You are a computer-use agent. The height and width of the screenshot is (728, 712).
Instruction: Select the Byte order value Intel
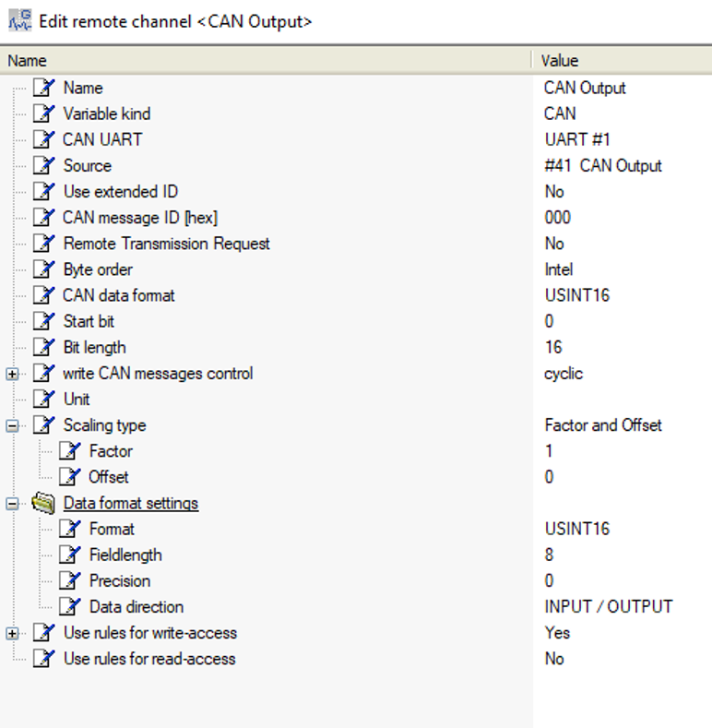point(559,269)
